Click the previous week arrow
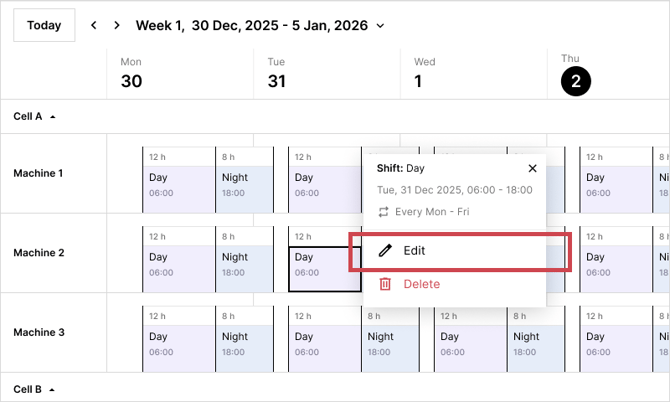Viewport: 670px width, 402px height. [93, 25]
